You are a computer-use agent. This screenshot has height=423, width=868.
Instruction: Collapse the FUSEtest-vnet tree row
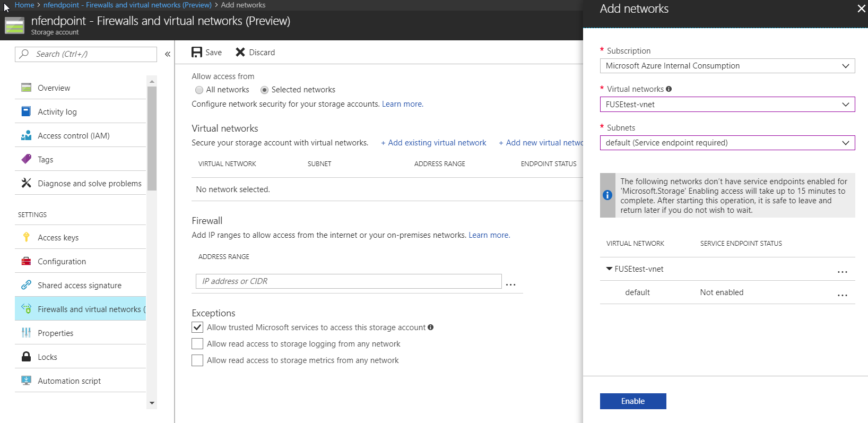coord(609,269)
